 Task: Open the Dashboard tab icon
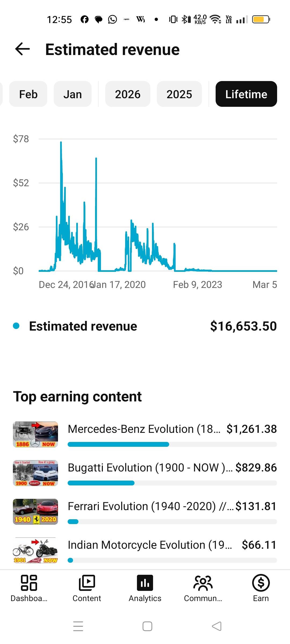pyautogui.click(x=29, y=583)
